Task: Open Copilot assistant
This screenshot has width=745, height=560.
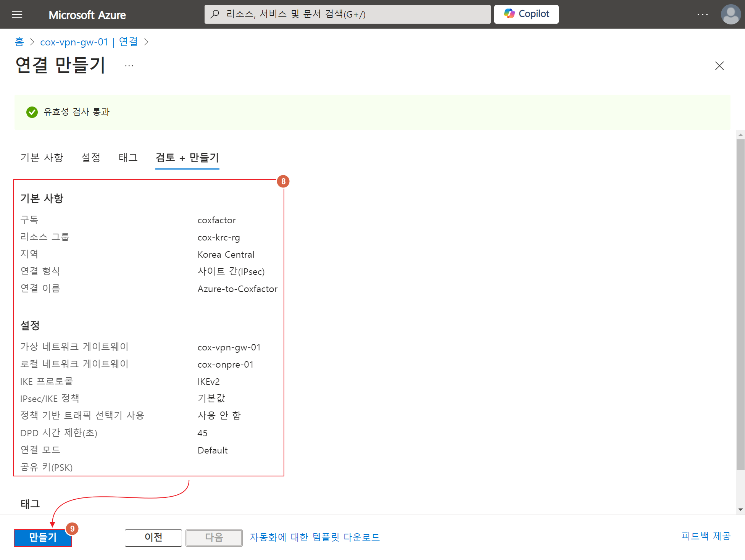Action: pos(526,14)
